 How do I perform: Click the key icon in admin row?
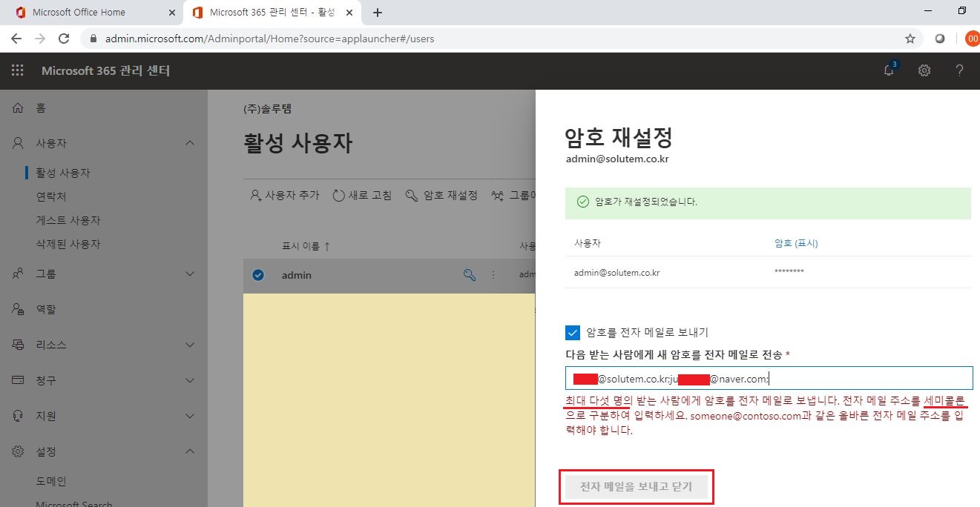coord(470,275)
